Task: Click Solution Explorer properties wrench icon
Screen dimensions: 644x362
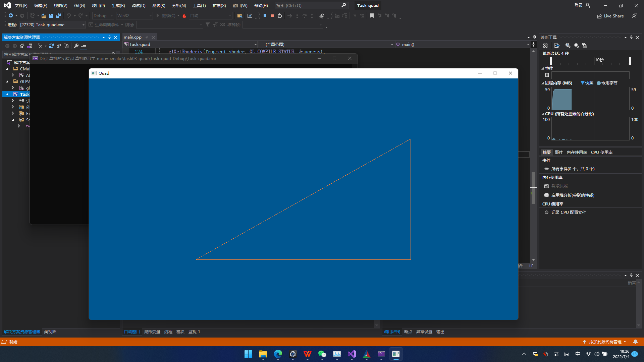Action: click(76, 46)
